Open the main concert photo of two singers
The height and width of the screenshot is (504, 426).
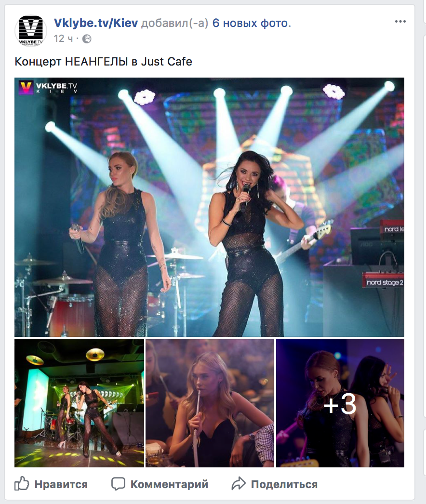[x=209, y=207]
